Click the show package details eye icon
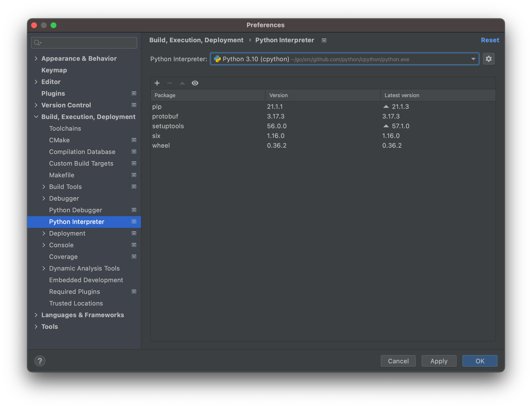 [195, 83]
